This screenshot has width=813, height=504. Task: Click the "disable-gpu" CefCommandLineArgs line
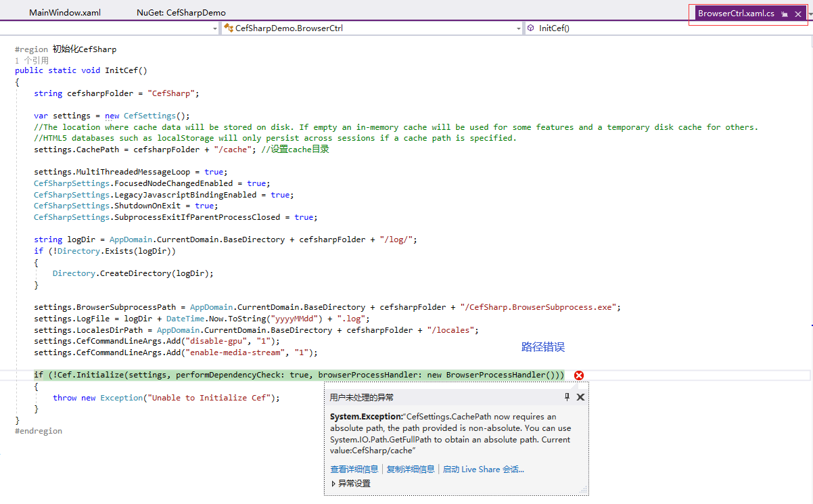[157, 341]
